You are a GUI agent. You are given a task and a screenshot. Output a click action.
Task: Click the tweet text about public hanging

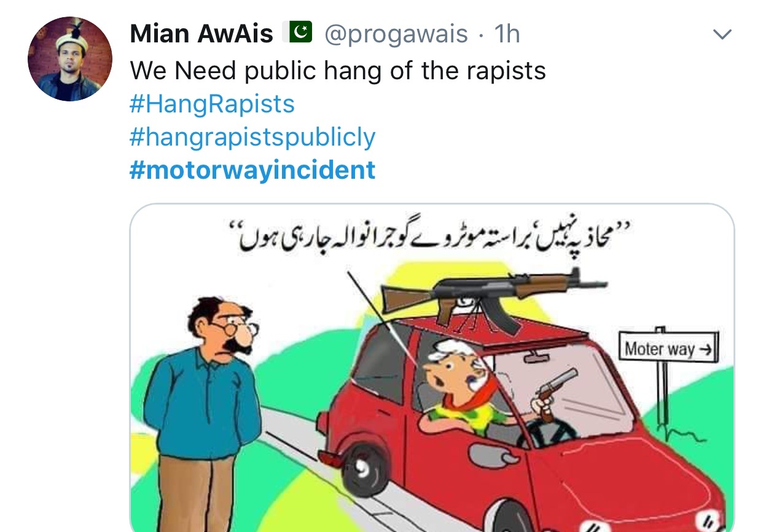coord(338,71)
